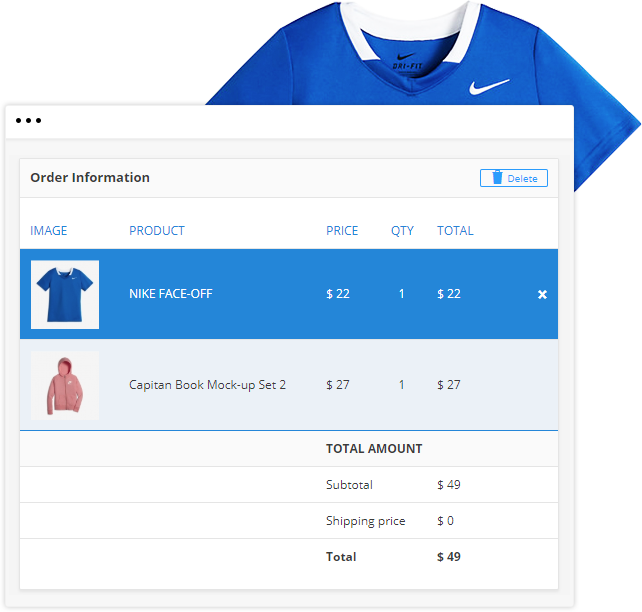This screenshot has width=642, height=612.
Task: Click the Order Information heading
Action: 90,178
